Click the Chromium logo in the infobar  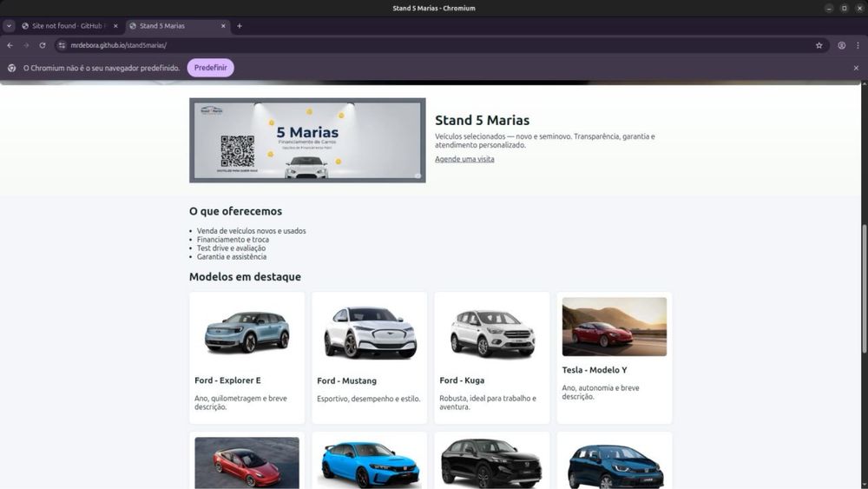click(x=11, y=68)
